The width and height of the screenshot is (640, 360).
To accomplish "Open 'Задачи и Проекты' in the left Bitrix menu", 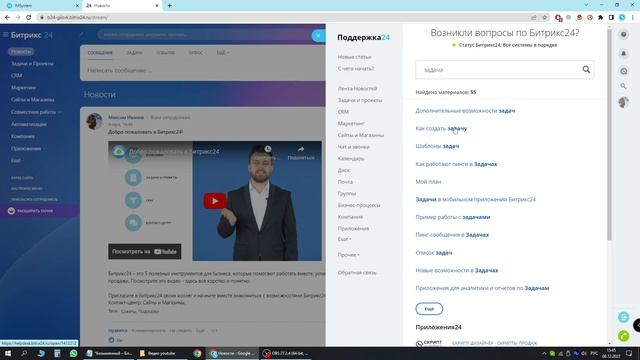I will [x=32, y=64].
